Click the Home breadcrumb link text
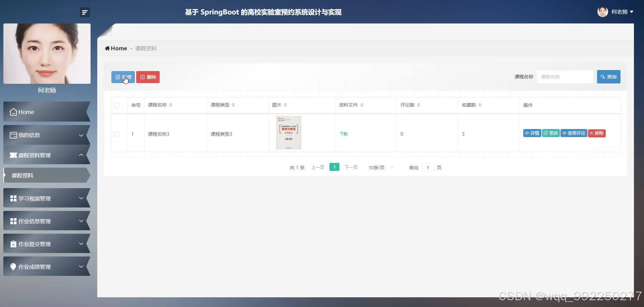The height and width of the screenshot is (307, 644). coord(119,48)
